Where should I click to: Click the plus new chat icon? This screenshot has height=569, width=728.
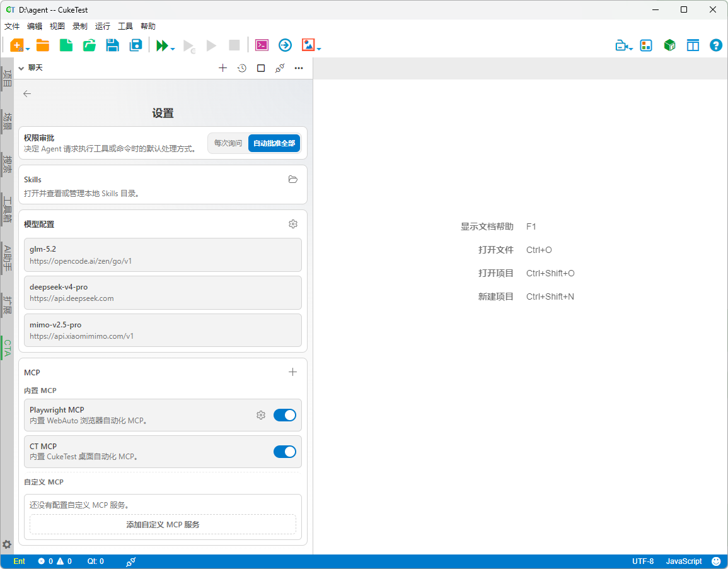pos(223,68)
